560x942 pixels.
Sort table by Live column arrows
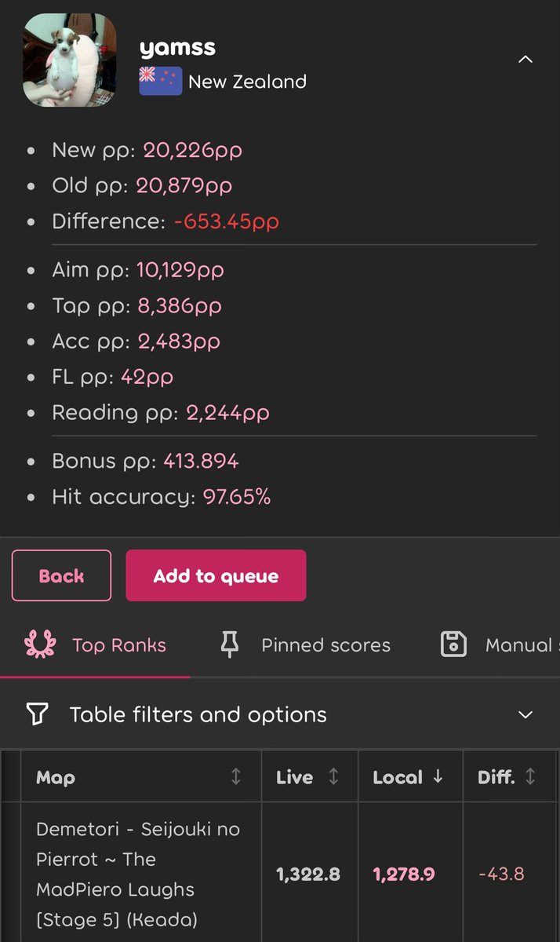(333, 776)
